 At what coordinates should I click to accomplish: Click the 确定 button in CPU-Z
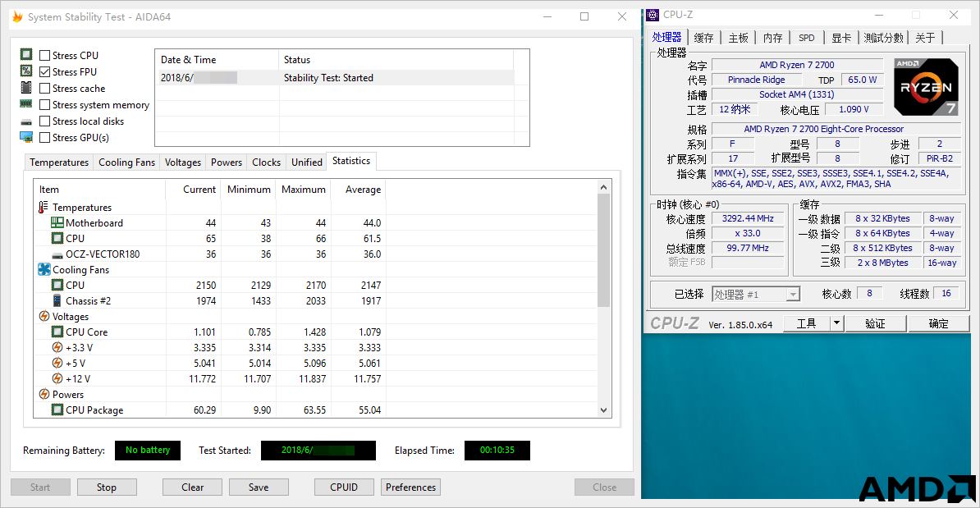coord(938,323)
